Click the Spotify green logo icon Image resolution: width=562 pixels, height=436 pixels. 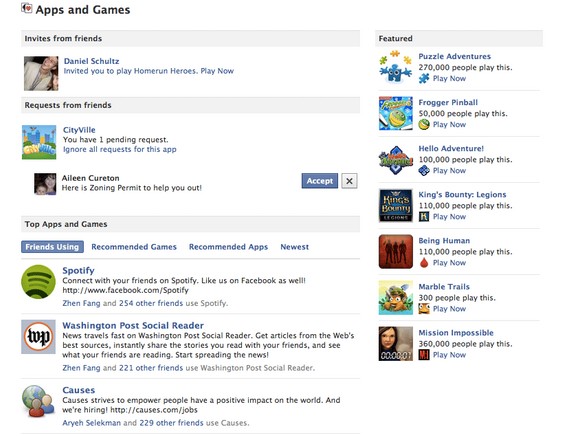point(38,282)
